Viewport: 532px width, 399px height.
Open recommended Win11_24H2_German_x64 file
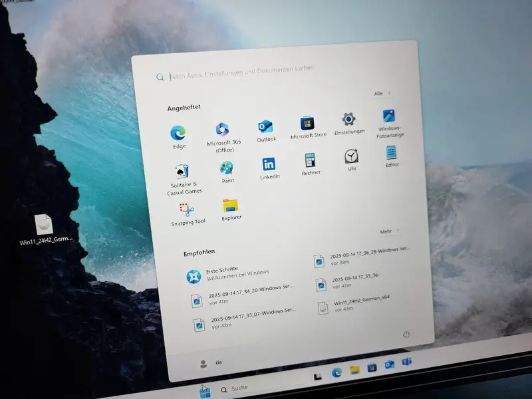354,305
